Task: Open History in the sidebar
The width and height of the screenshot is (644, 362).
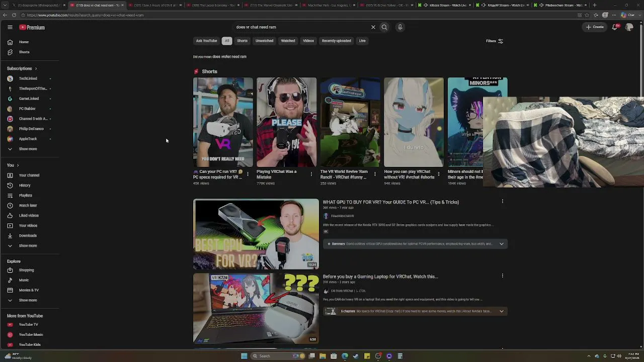Action: click(x=25, y=186)
